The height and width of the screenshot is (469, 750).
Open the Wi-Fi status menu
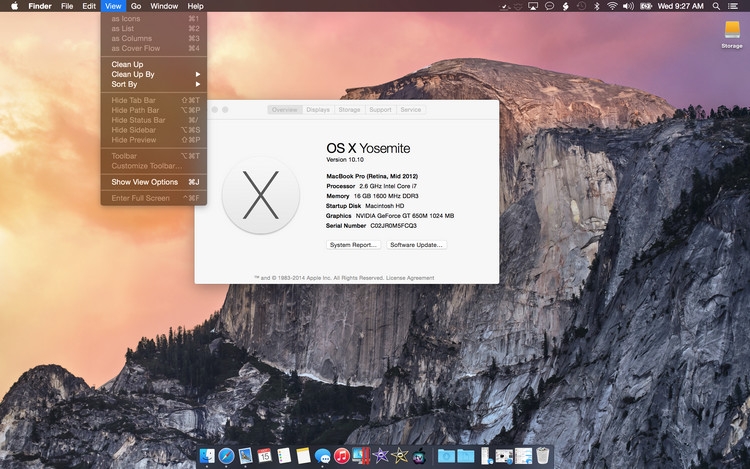tap(612, 6)
